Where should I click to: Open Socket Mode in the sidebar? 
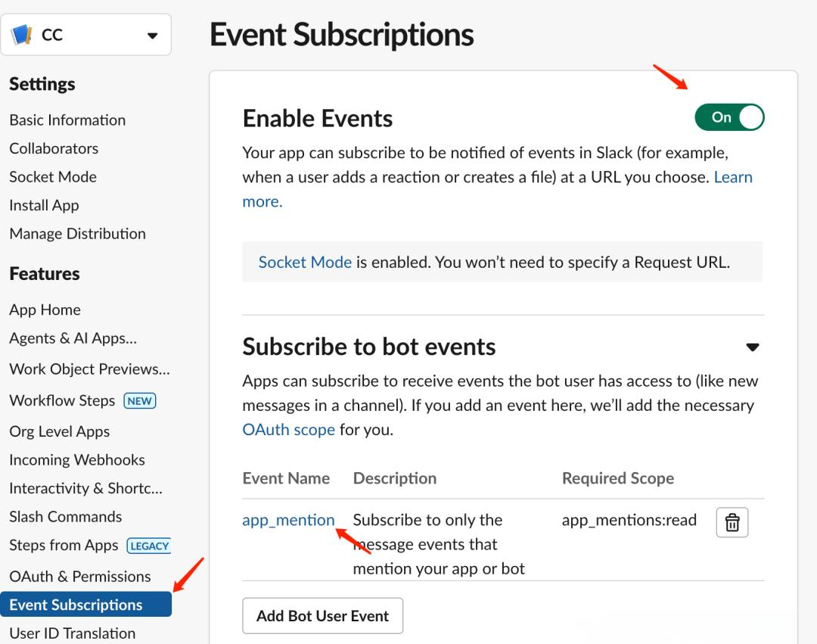pos(53,176)
